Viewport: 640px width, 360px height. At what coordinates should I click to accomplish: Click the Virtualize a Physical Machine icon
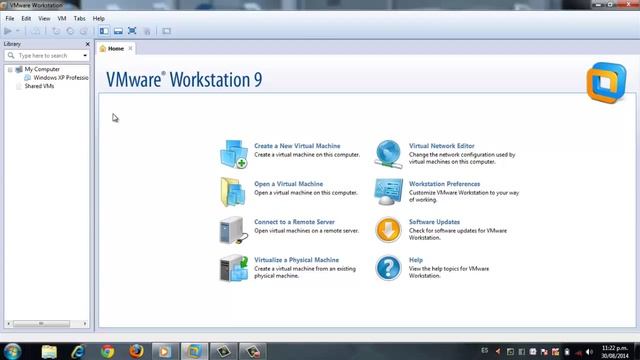(x=233, y=268)
